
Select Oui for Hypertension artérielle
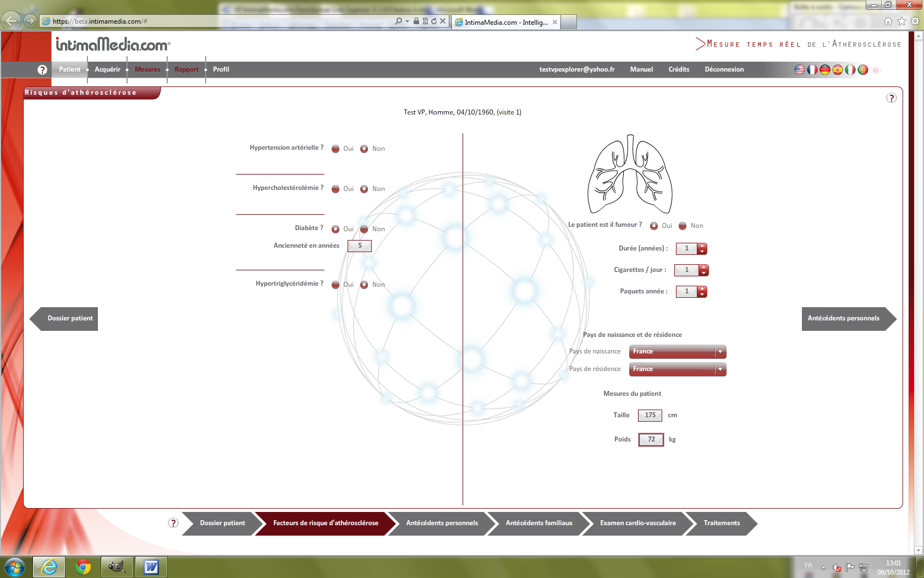335,149
